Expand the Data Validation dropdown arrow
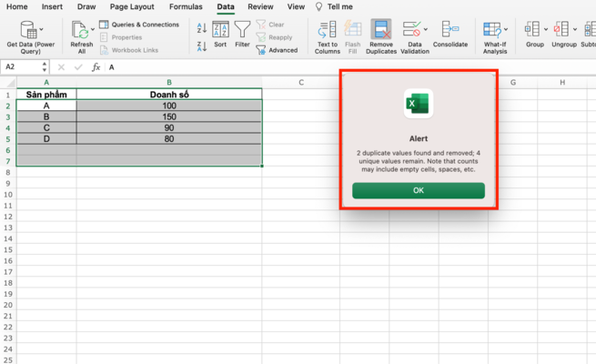This screenshot has width=596, height=364. 427,29
